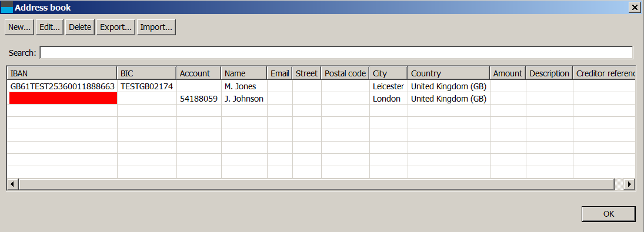644x232 pixels.
Task: Click the scroll left arrow
Action: coord(13,184)
